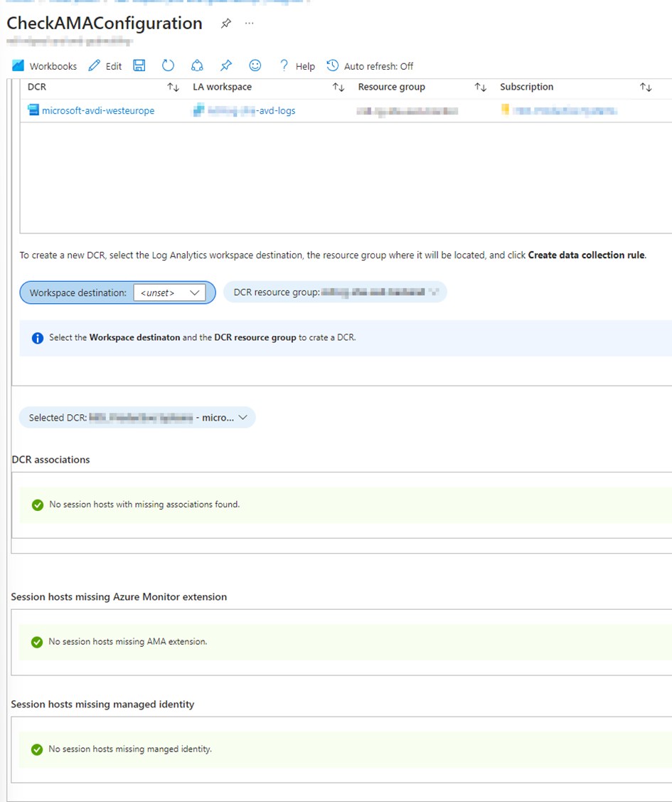Save the workbook with the floppy disk icon

tap(139, 65)
